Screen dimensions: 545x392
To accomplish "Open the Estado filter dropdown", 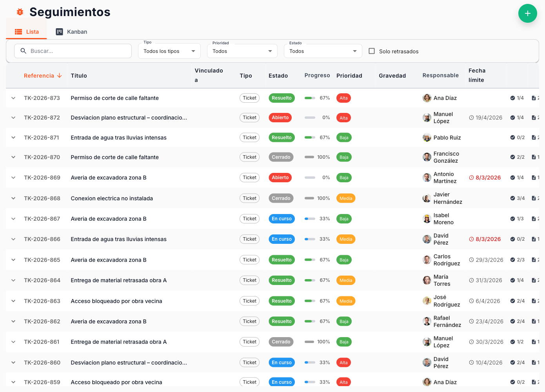I will (x=323, y=51).
